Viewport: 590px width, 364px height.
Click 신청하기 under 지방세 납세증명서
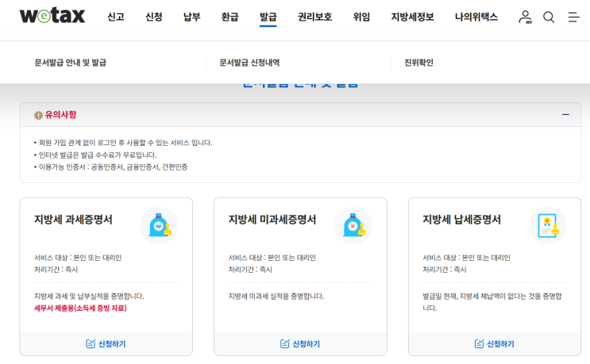494,343
